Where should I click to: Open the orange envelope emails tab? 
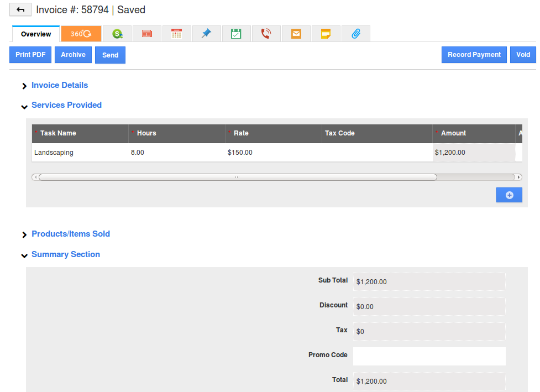tap(296, 34)
